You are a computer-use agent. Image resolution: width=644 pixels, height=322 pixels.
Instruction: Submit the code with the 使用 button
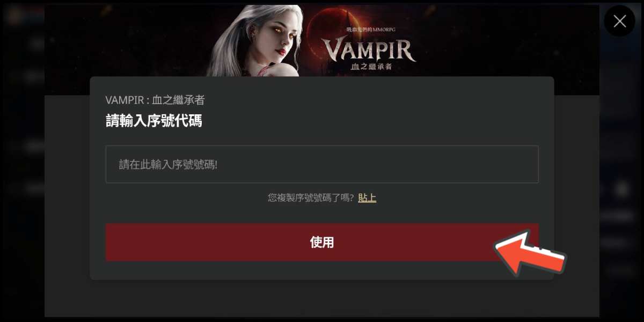tap(322, 243)
